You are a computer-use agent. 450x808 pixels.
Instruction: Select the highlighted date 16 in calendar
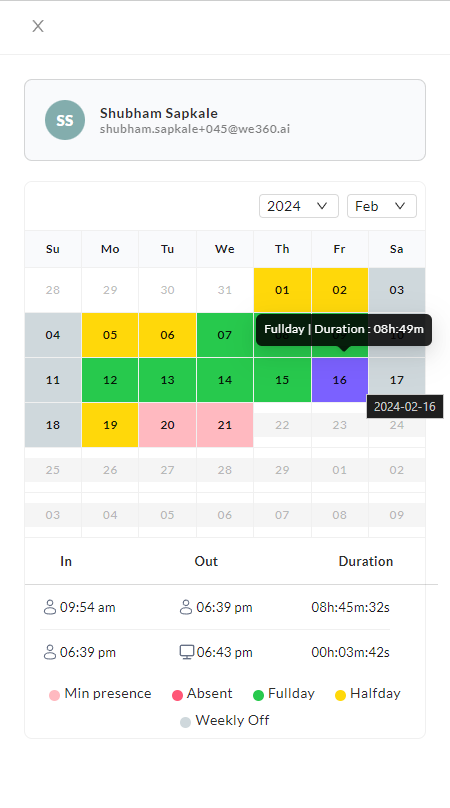340,380
